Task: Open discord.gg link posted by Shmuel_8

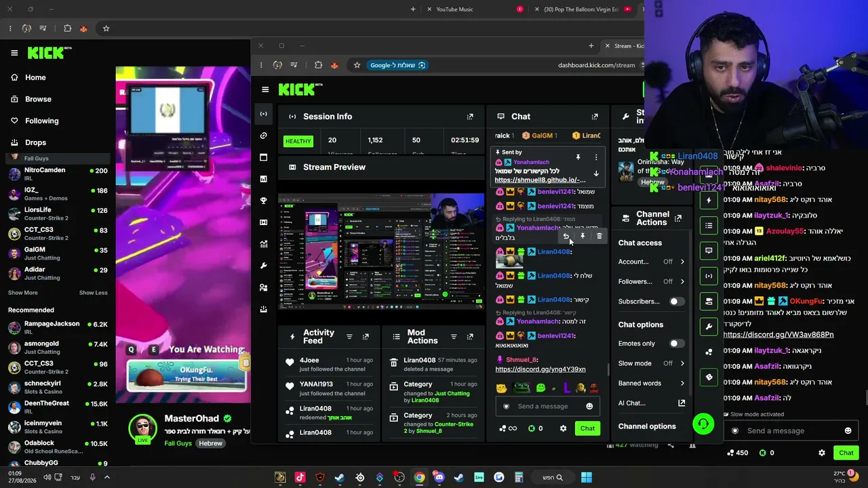Action: 540,369
